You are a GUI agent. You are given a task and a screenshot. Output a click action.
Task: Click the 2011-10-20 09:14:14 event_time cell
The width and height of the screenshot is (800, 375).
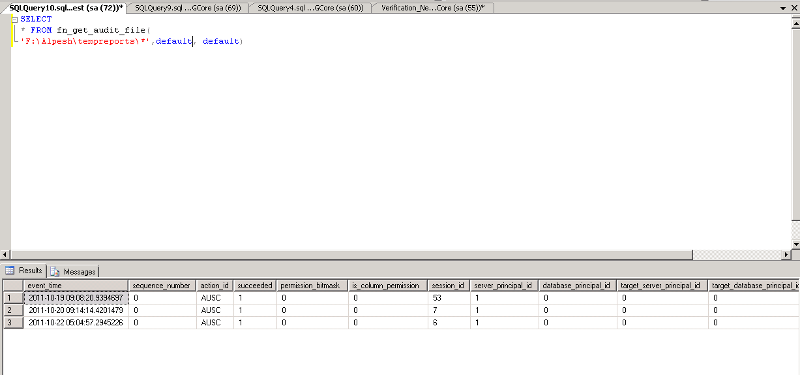tap(76, 310)
